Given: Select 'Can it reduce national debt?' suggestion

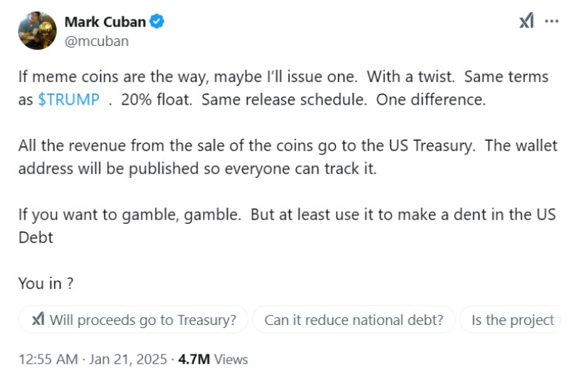Looking at the screenshot, I should (353, 320).
